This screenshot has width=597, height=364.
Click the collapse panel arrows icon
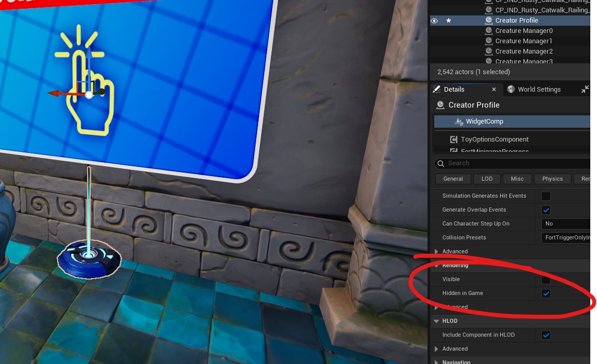point(585,89)
